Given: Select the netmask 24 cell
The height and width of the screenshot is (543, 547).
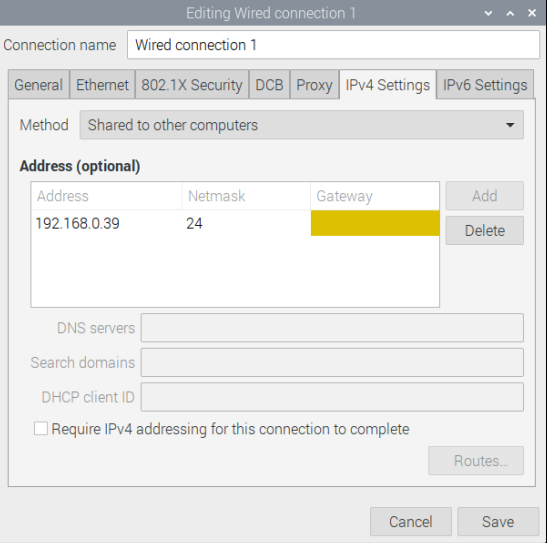Looking at the screenshot, I should click(246, 223).
